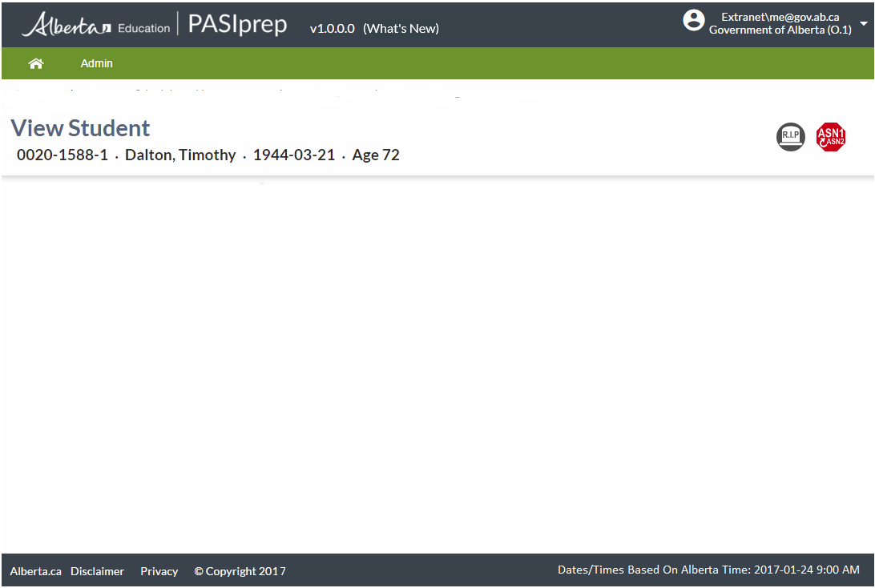Click the version number v1.0.0.0
This screenshot has width=875, height=588.
click(332, 28)
